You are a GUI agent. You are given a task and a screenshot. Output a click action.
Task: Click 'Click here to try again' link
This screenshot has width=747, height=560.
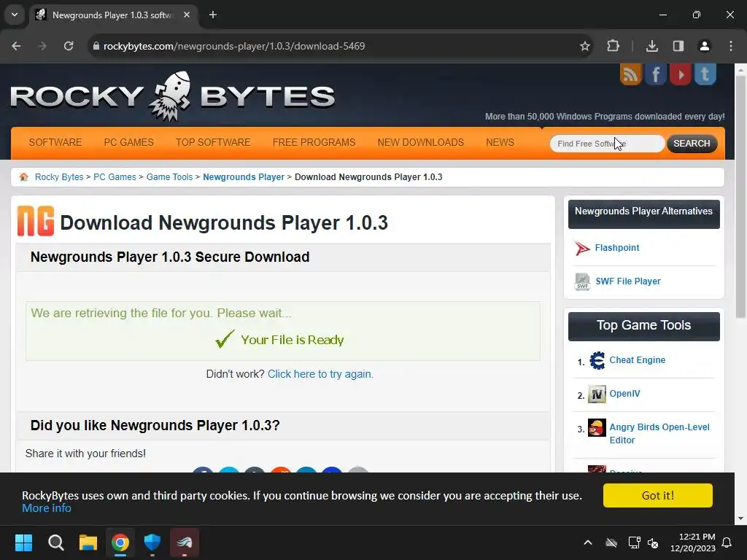[320, 374]
